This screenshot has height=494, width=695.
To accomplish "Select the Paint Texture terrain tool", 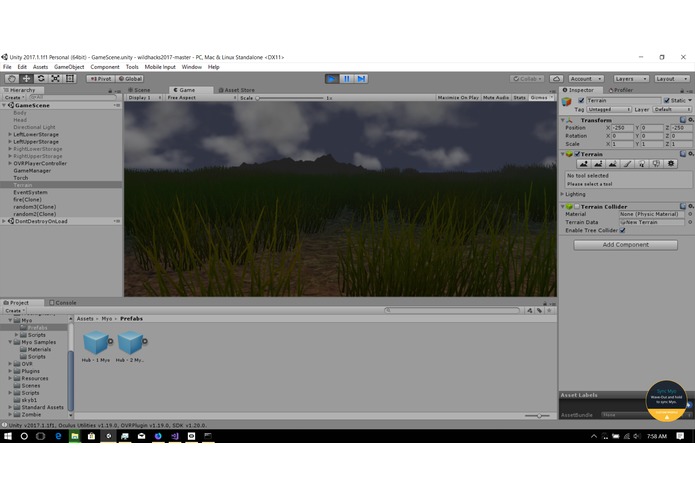I will pos(627,164).
